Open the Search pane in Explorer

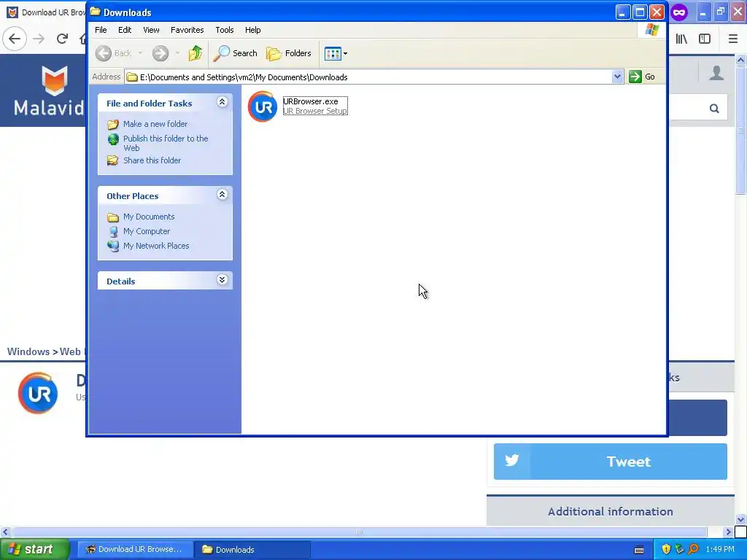(x=235, y=53)
